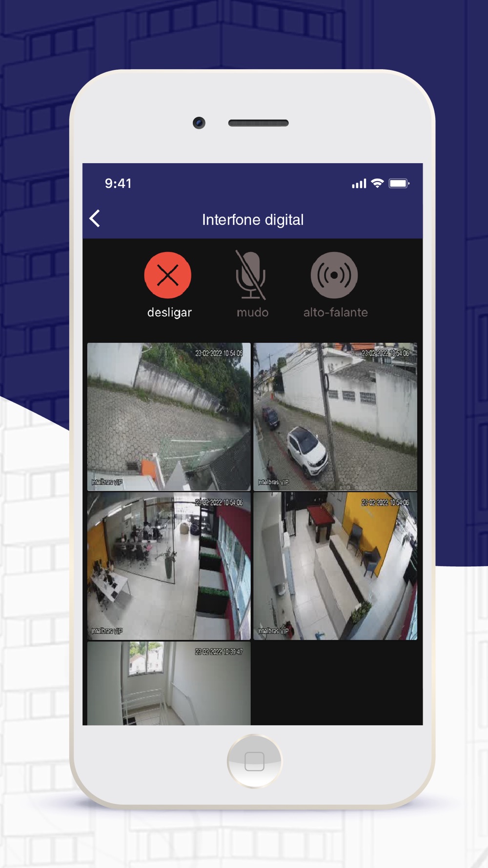The width and height of the screenshot is (488, 868).
Task: Tap the mudo label
Action: [252, 312]
